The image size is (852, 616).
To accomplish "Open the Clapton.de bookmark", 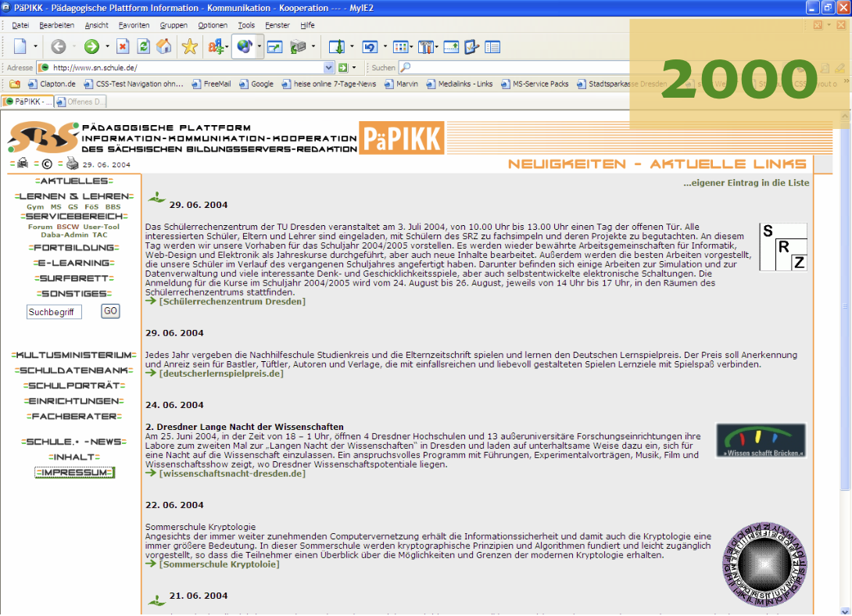I will 52,84.
